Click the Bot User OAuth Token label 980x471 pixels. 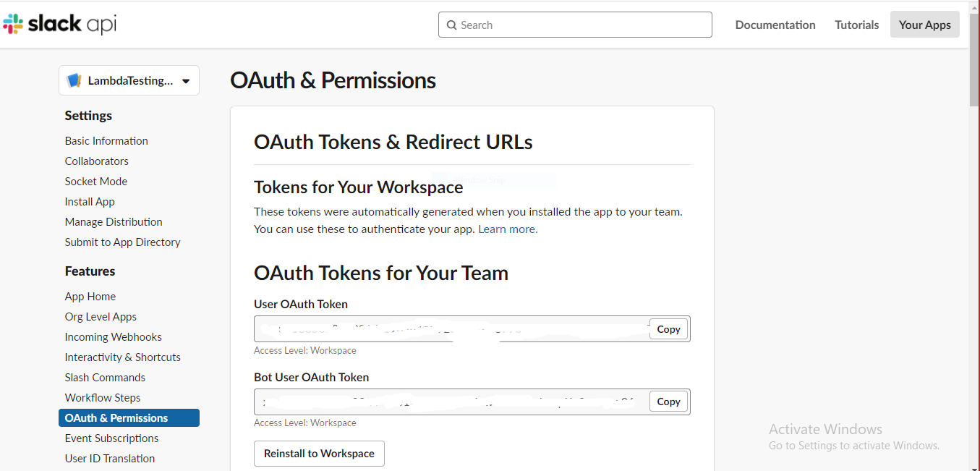click(x=312, y=377)
